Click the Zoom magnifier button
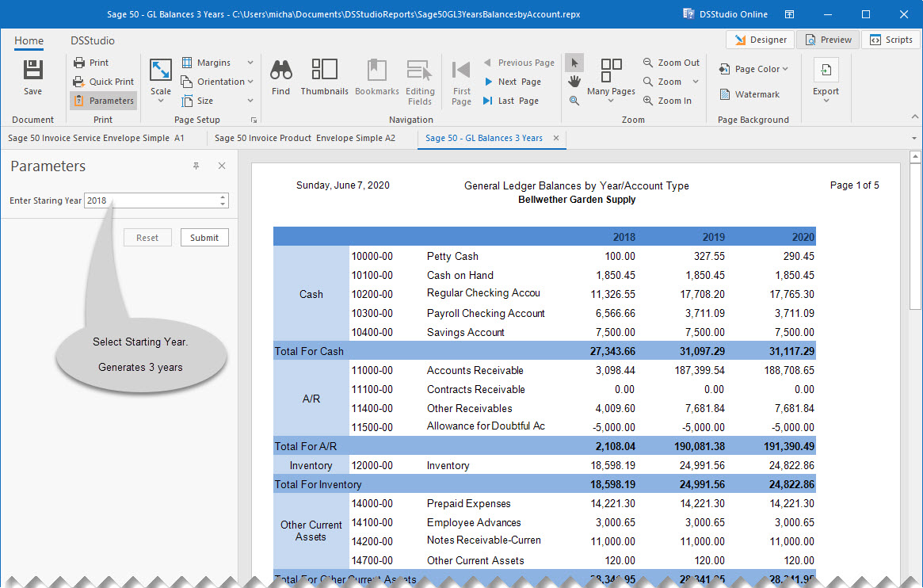This screenshot has height=588, width=923. click(x=663, y=81)
